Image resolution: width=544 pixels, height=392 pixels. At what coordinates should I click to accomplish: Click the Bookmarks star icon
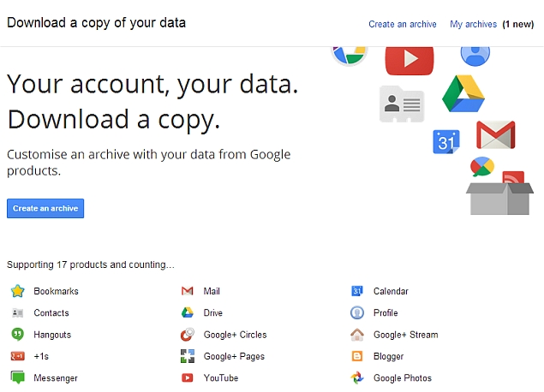(x=17, y=291)
